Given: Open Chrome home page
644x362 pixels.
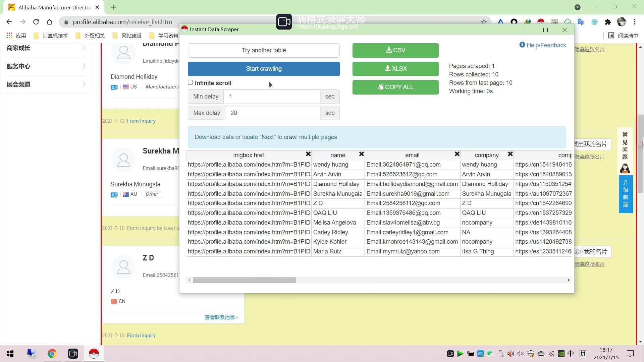Looking at the screenshot, I should (x=49, y=22).
